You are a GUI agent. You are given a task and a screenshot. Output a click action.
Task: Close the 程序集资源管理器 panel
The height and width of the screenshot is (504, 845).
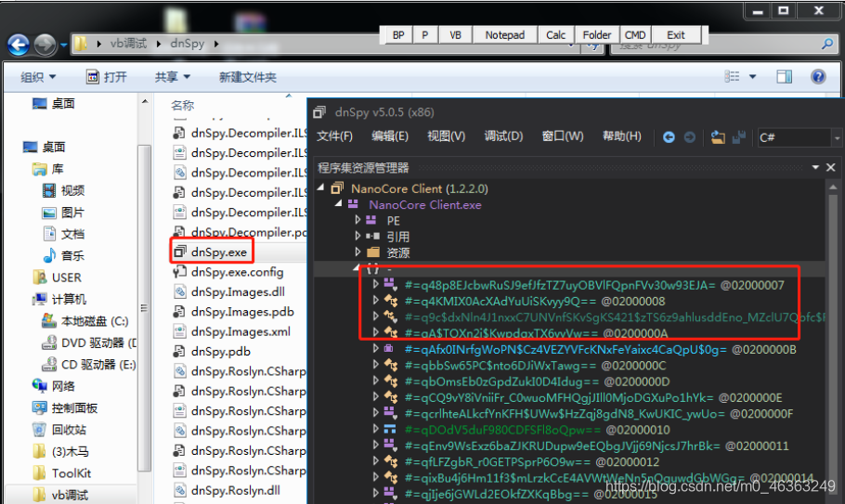831,167
